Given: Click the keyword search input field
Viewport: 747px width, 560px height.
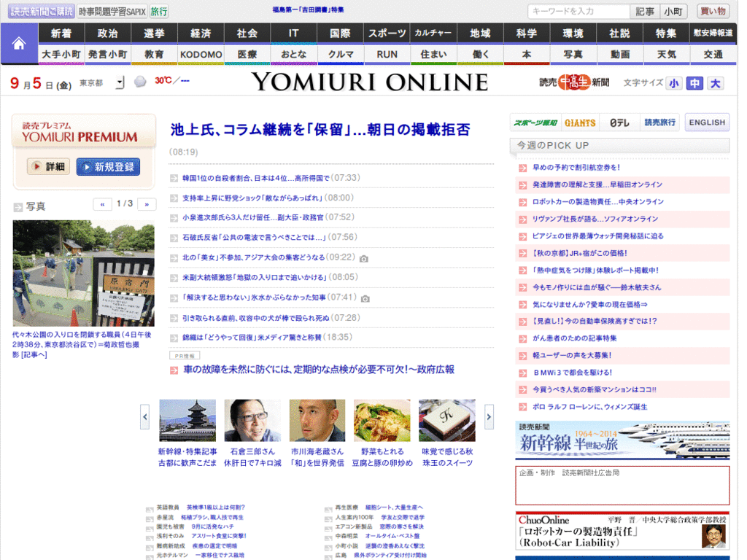Looking at the screenshot, I should 578,12.
